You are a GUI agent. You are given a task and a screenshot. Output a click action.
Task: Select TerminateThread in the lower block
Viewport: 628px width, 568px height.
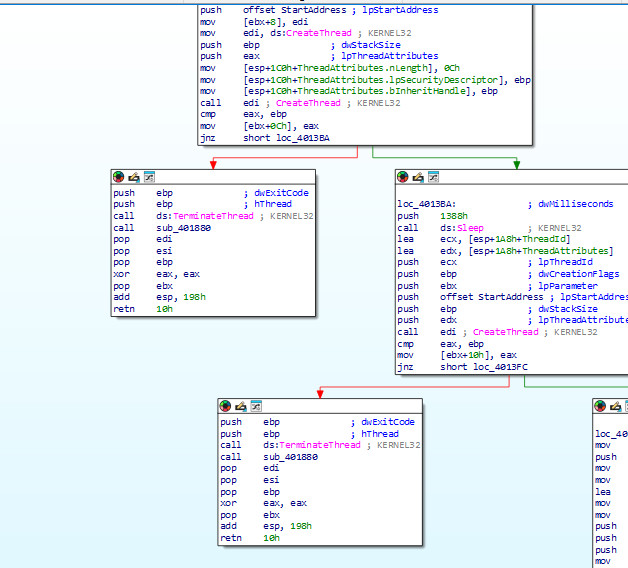click(320, 445)
